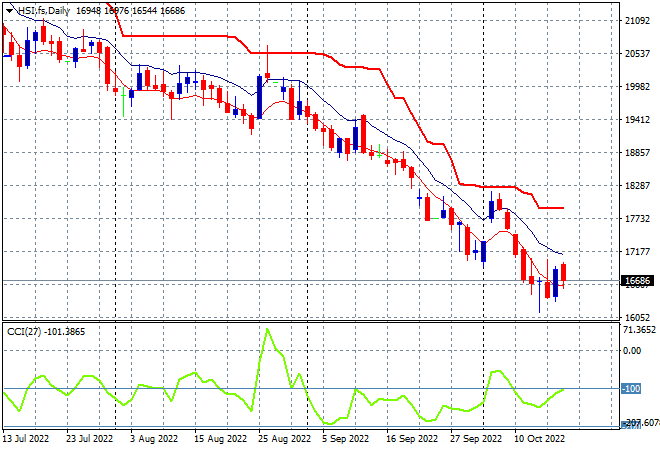Screen dimensions: 660x450
Task: Click the 13 Jul 2022 date label
Action: 26,439
